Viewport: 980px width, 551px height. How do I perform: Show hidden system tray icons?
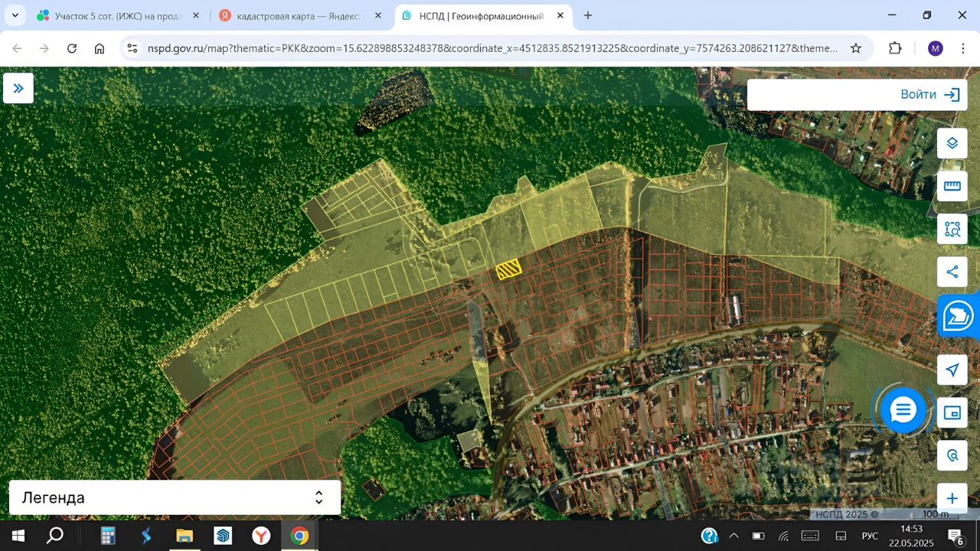[x=734, y=536]
